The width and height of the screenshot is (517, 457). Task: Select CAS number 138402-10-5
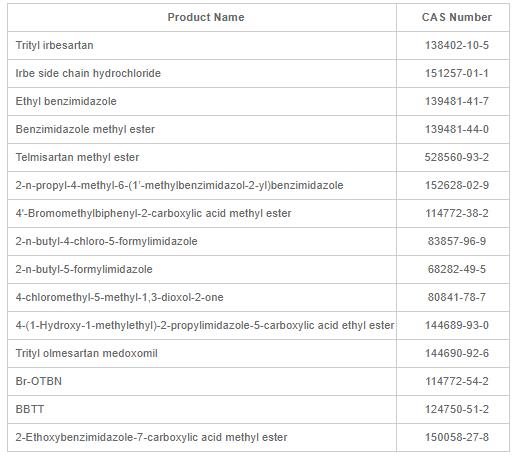coord(457,45)
